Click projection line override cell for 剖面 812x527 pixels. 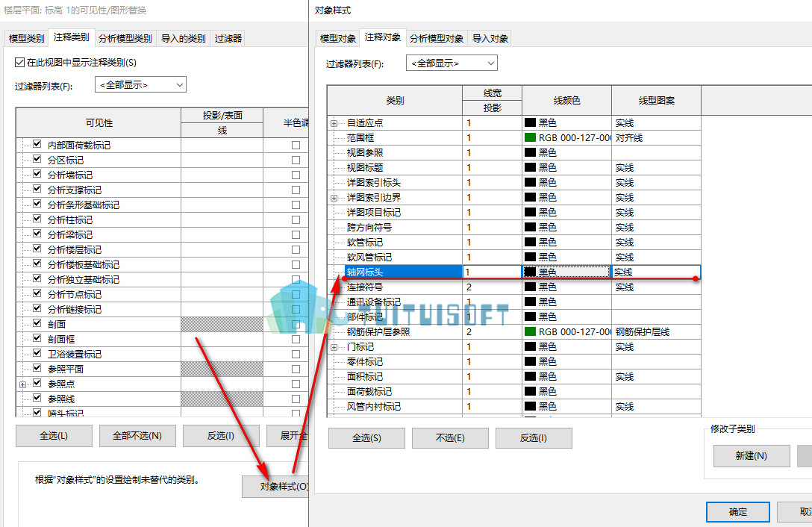(x=222, y=325)
